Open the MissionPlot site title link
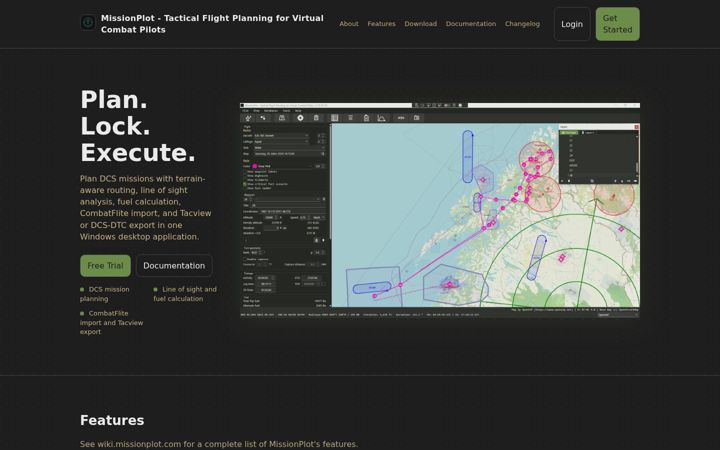The width and height of the screenshot is (720, 450). point(212,24)
